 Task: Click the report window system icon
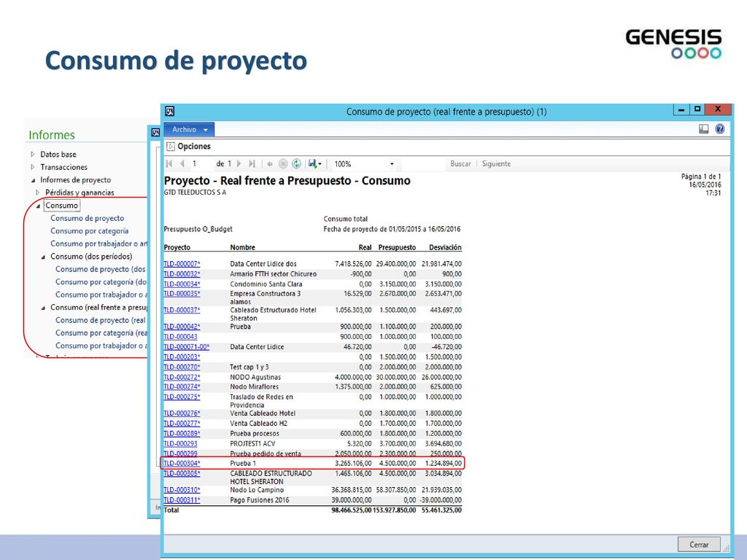pyautogui.click(x=169, y=112)
